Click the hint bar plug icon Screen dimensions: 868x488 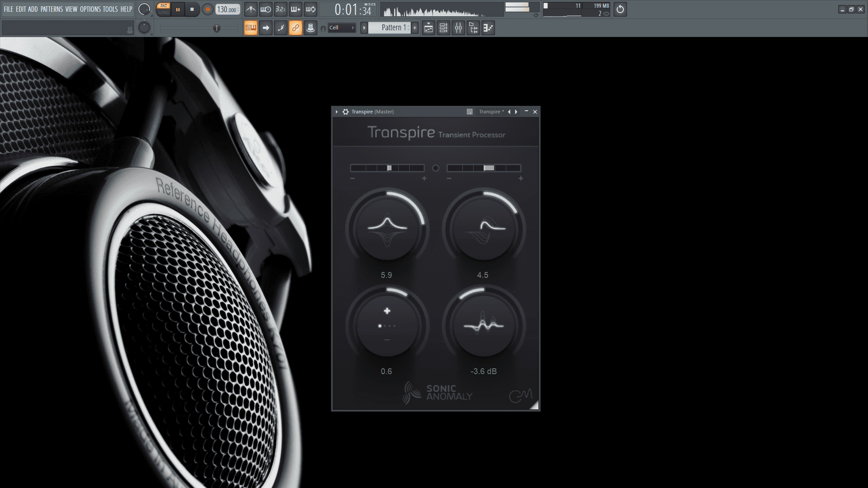(x=130, y=30)
